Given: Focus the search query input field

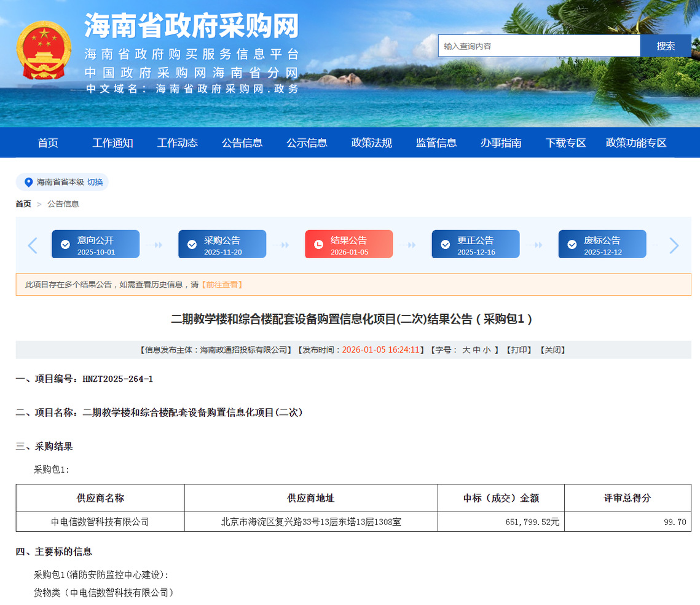Looking at the screenshot, I should click(x=539, y=46).
